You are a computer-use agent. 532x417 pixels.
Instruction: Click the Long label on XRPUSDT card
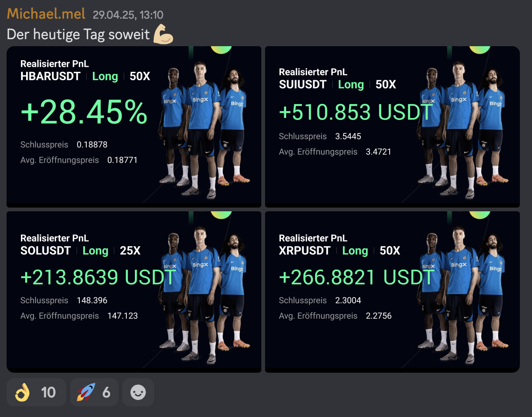coord(355,250)
